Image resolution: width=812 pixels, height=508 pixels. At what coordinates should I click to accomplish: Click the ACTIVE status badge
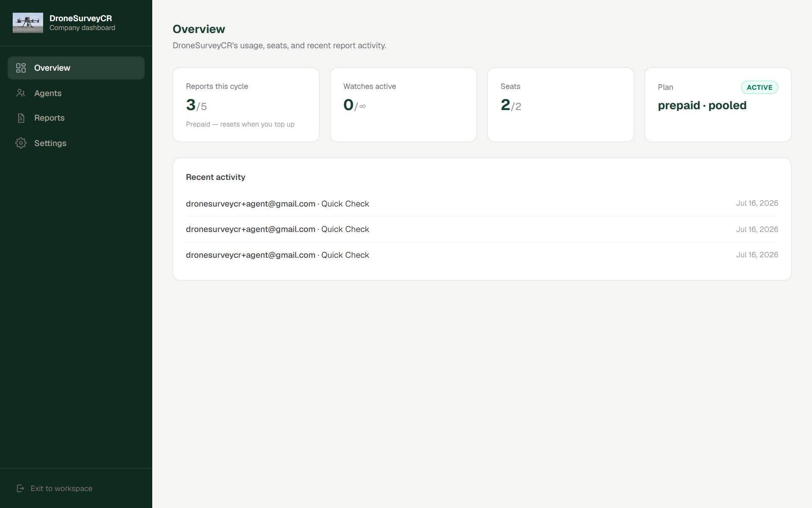click(760, 87)
